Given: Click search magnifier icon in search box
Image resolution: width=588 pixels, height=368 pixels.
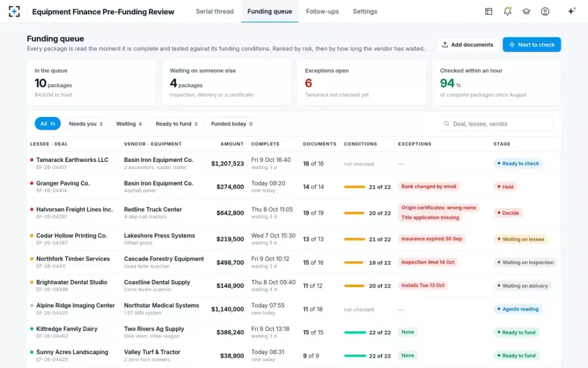Looking at the screenshot, I should click(446, 124).
